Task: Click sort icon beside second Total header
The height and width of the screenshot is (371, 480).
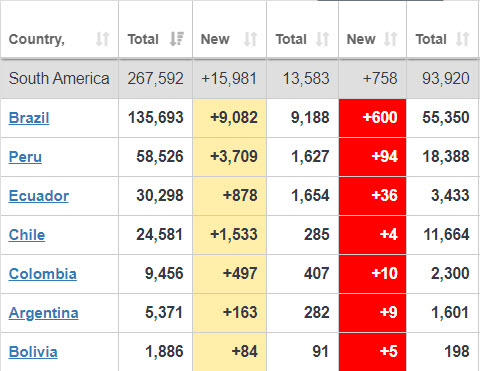Action: point(323,39)
